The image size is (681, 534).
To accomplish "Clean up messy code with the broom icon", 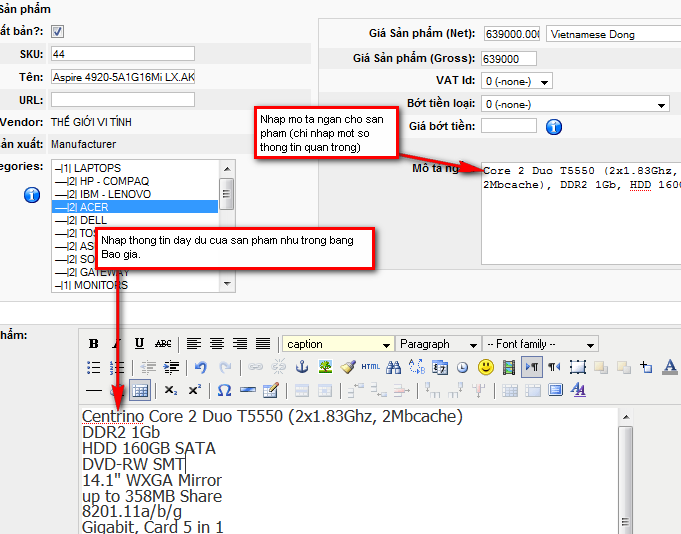I will pyautogui.click(x=348, y=367).
